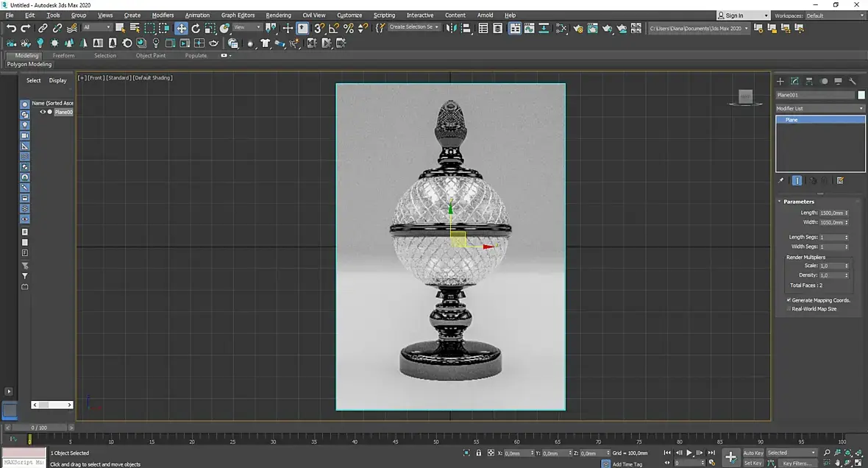Viewport: 868px width, 468px height.
Task: Click the Set Key button
Action: pyautogui.click(x=753, y=463)
